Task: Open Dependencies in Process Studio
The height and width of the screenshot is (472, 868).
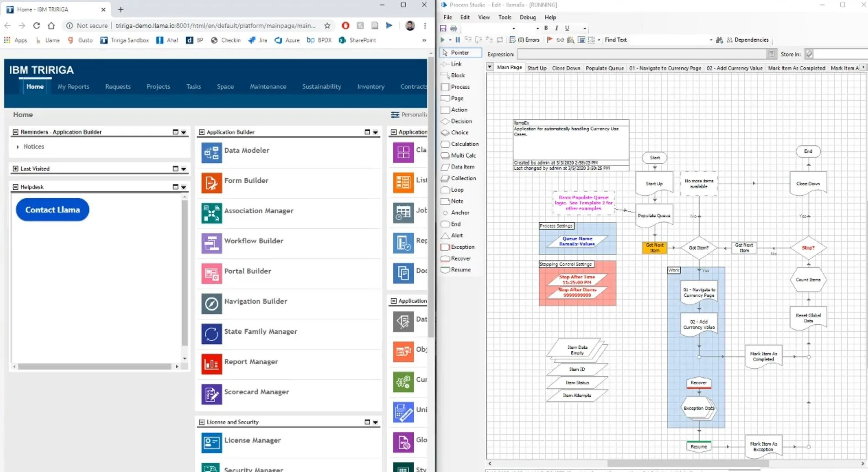Action: click(748, 40)
